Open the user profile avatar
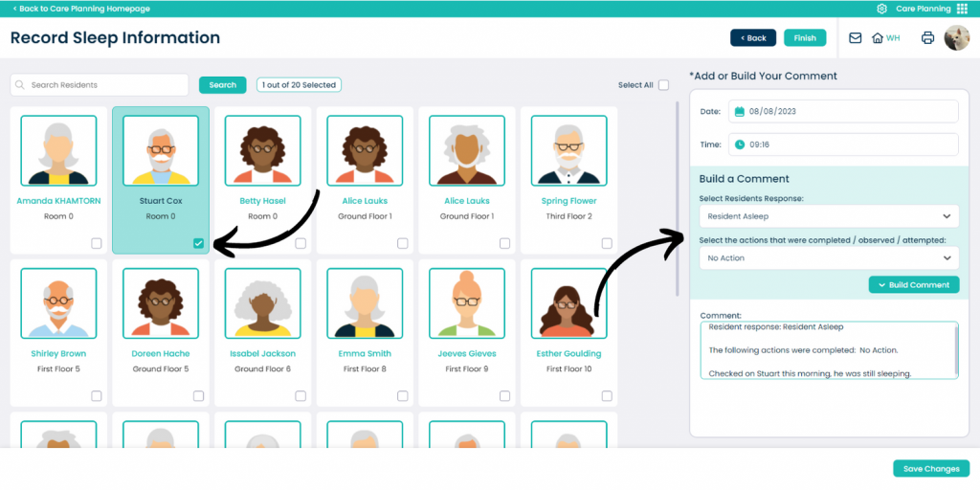980x490 pixels. [x=956, y=37]
